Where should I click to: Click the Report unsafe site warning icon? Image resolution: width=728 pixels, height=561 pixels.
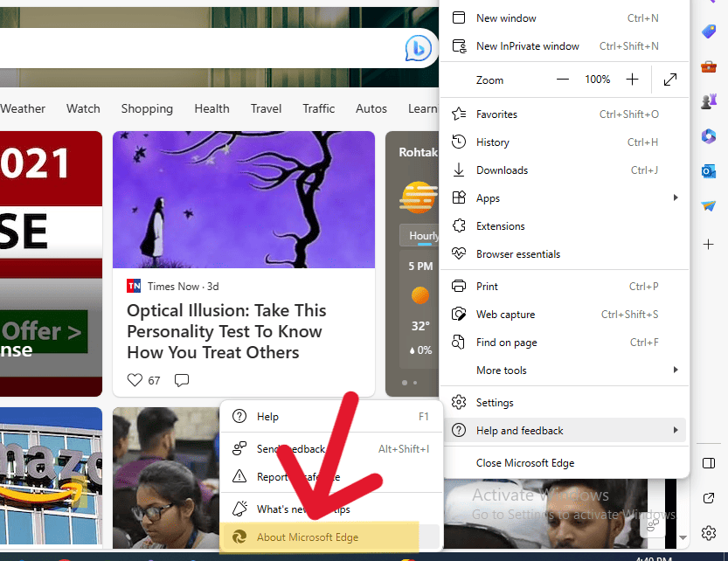click(239, 476)
